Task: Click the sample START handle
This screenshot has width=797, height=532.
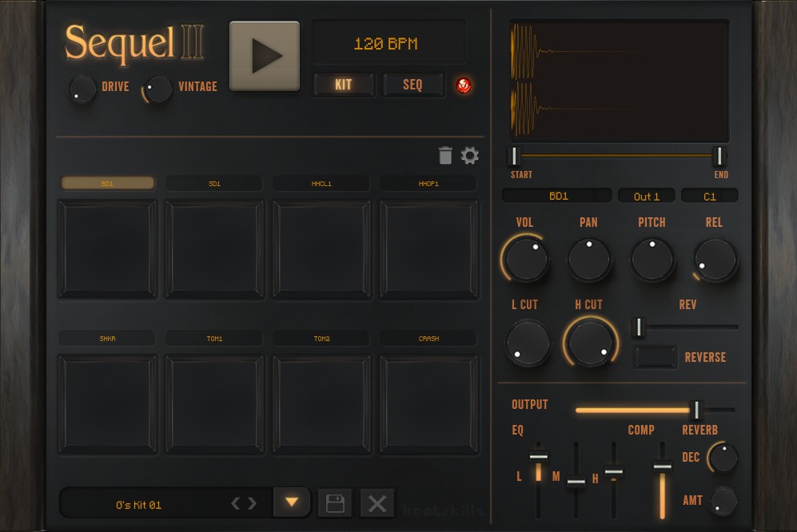Action: (514, 156)
